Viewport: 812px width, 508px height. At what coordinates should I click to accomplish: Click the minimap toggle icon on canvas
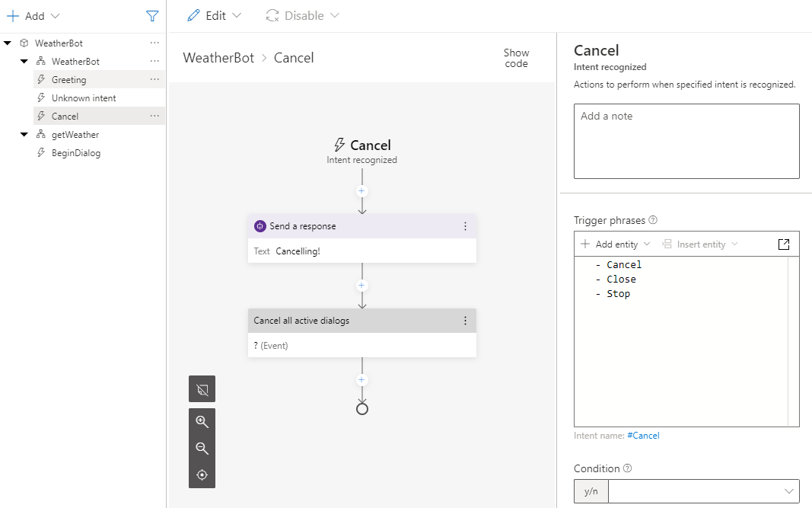point(202,388)
